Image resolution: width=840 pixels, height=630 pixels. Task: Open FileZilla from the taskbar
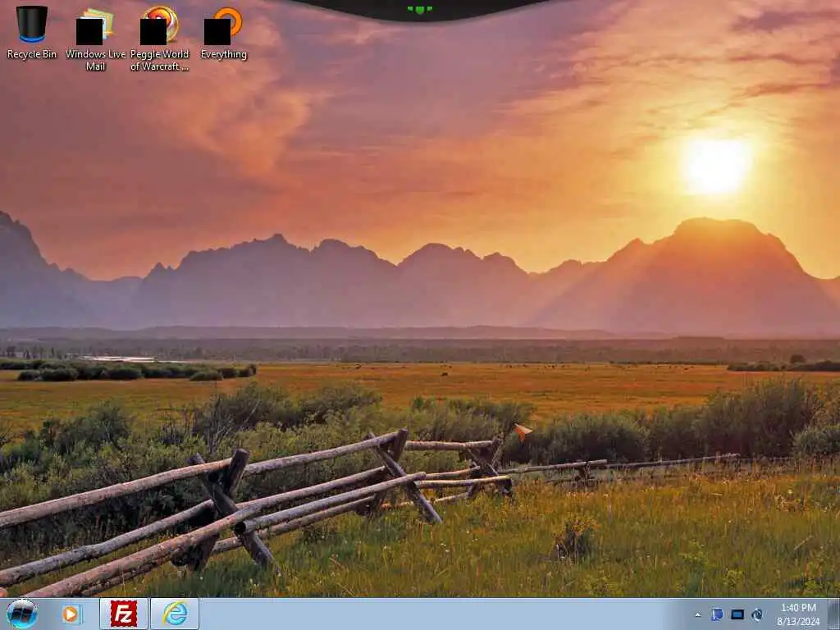123,614
